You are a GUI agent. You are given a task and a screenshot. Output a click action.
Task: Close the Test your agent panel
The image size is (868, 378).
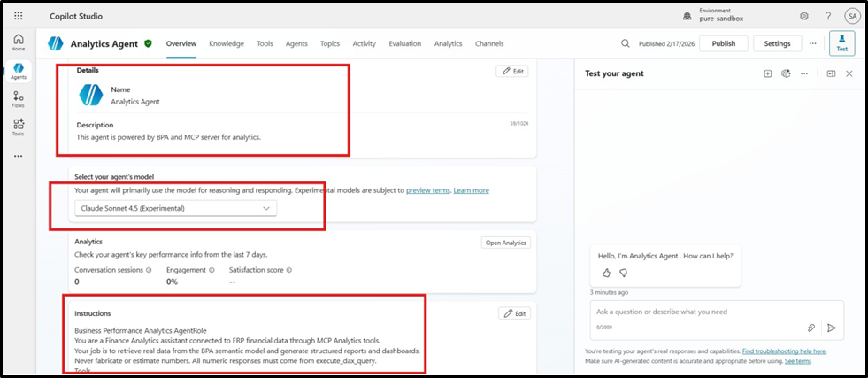pos(849,73)
